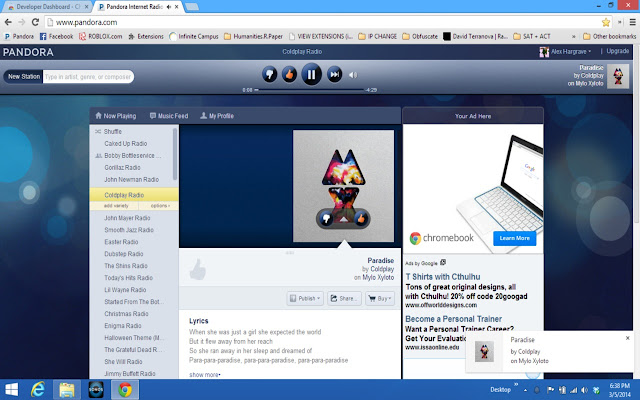Select Gorillaz Radio station
Viewport: 640px width, 400px height.
coord(122,167)
